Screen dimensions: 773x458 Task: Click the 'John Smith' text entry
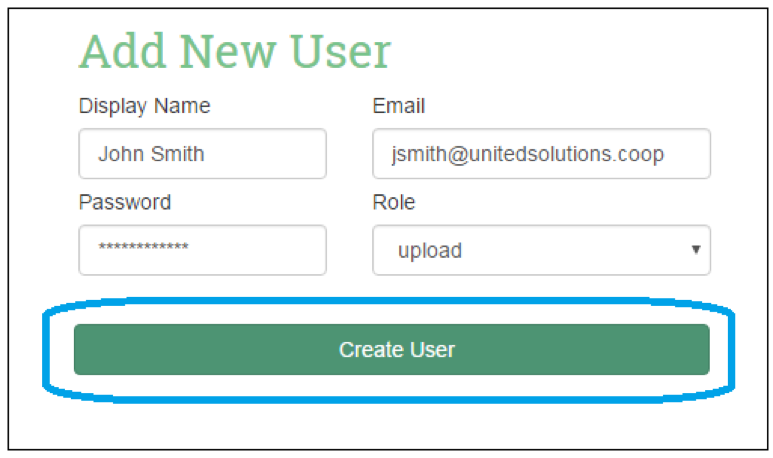click(151, 155)
